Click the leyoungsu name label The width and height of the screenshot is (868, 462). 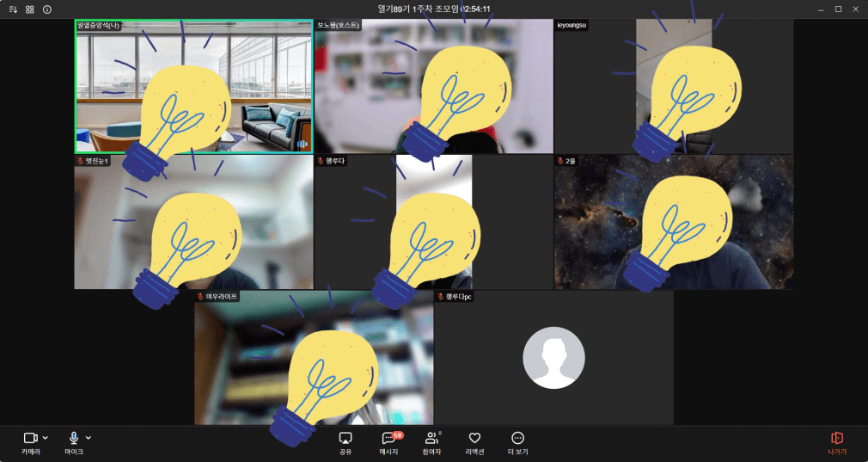(572, 26)
